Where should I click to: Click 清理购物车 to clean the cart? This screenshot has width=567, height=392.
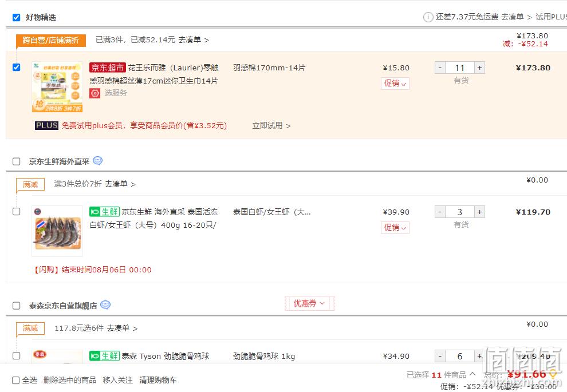158,380
